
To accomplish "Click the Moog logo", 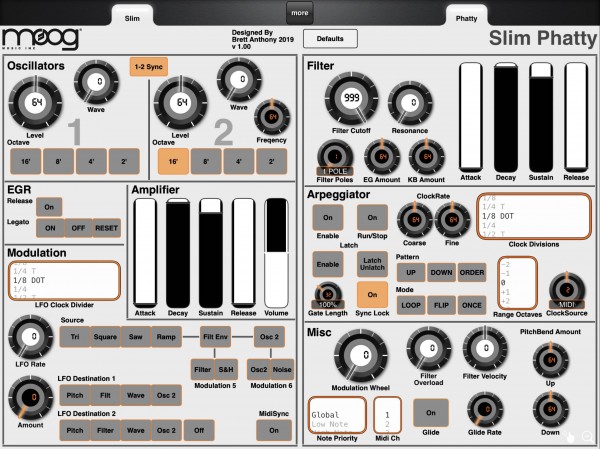I will pyautogui.click(x=41, y=39).
